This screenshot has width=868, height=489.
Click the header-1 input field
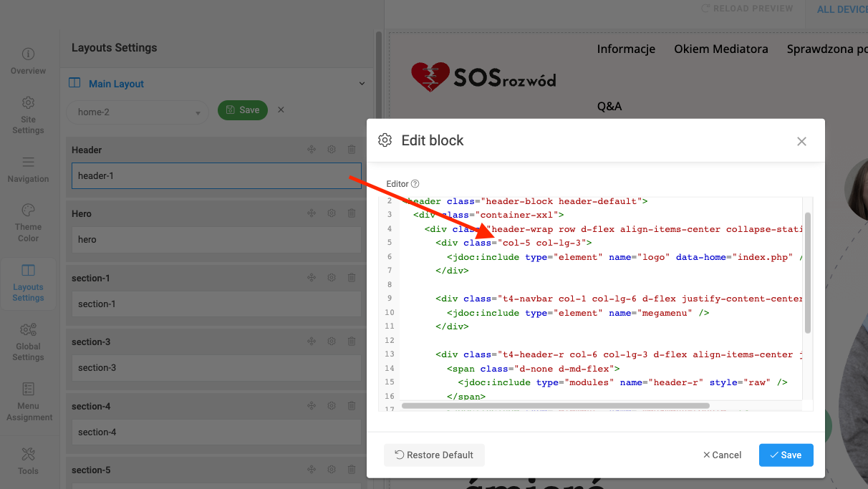tap(216, 175)
